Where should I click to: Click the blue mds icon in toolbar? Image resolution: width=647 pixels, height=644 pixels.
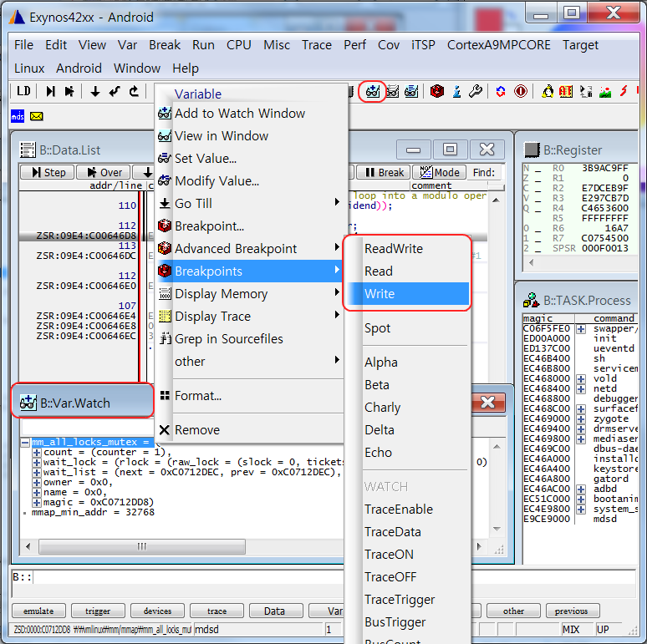[x=18, y=116]
